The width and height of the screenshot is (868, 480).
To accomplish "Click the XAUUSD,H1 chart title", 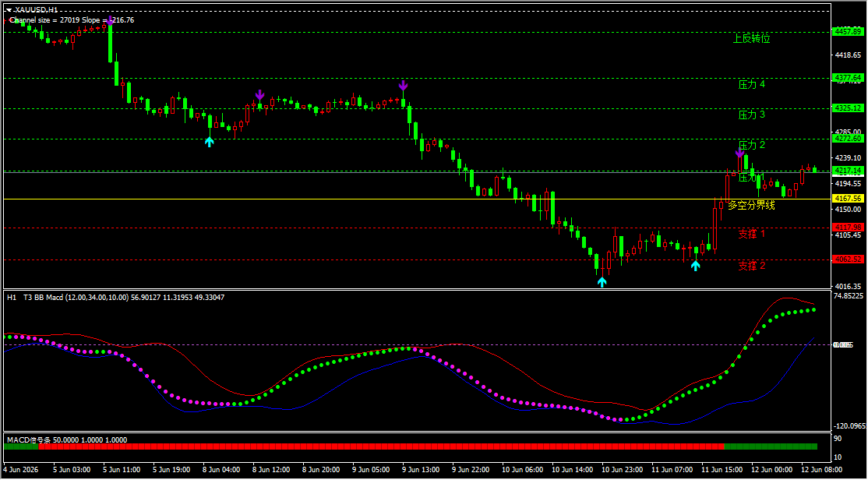I will [x=35, y=10].
